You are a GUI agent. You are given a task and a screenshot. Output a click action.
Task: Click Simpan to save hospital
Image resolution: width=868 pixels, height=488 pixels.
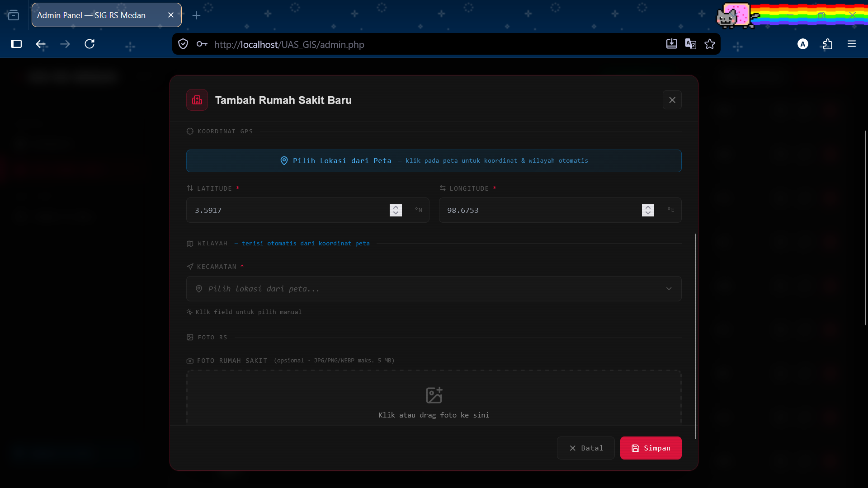(651, 448)
